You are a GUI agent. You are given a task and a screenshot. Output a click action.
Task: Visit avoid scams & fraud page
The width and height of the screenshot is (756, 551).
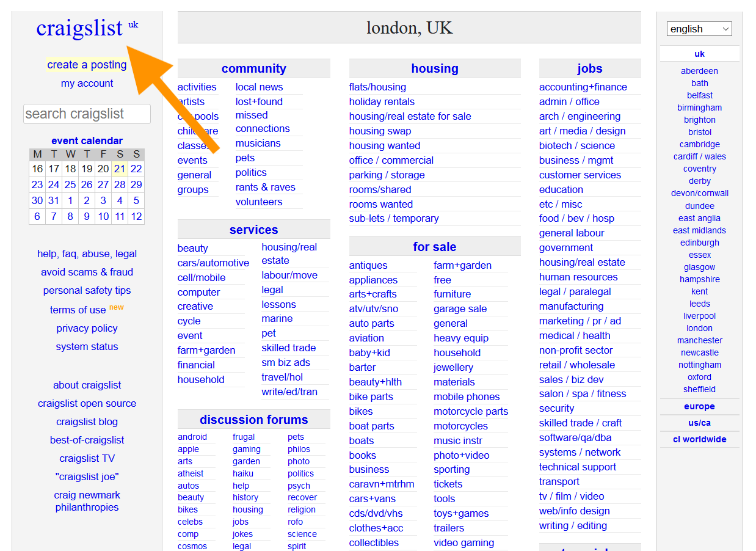pos(87,272)
